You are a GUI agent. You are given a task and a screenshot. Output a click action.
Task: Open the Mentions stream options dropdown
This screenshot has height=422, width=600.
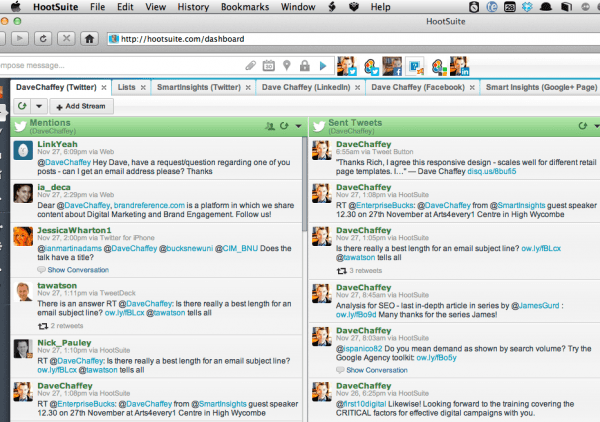tap(298, 126)
